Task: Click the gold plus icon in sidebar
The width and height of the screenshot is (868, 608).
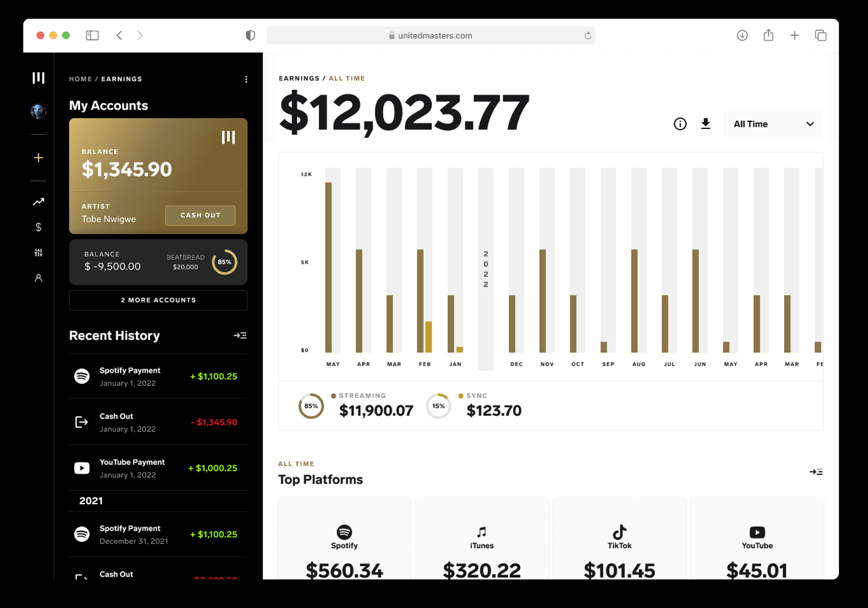Action: pos(38,158)
